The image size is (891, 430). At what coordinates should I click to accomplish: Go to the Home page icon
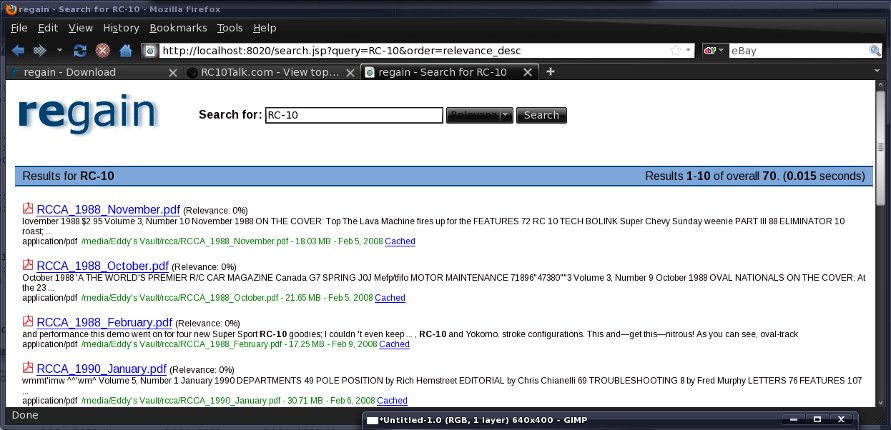(x=126, y=51)
